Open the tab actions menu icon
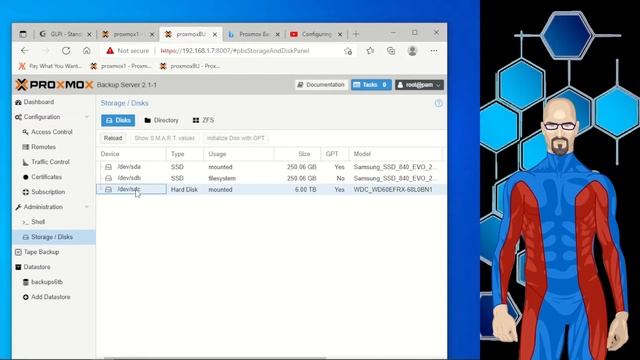The image size is (640, 360). click(x=23, y=34)
